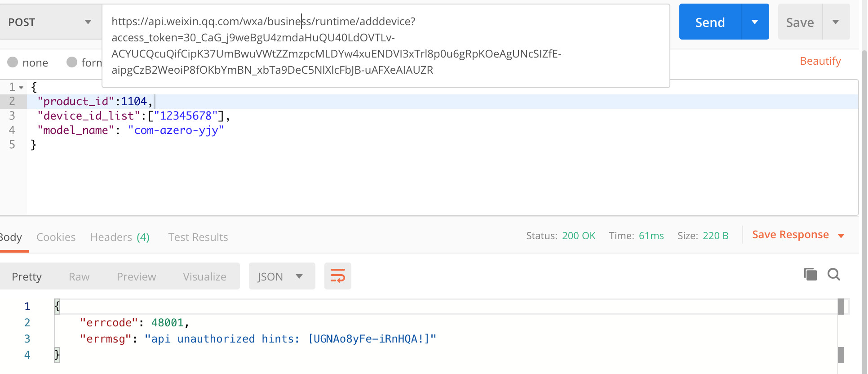Click into the request URL field

pyautogui.click(x=386, y=46)
